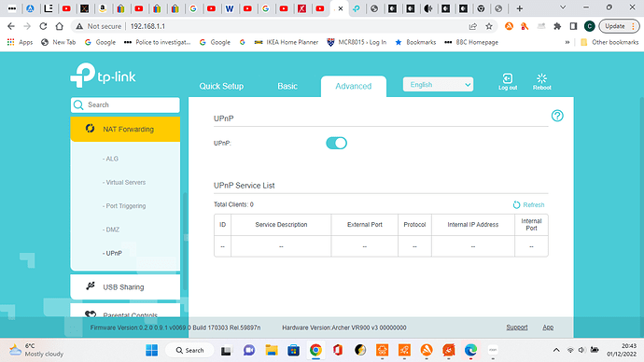Select UPnP in sidebar
Image resolution: width=644 pixels, height=362 pixels.
(x=112, y=253)
